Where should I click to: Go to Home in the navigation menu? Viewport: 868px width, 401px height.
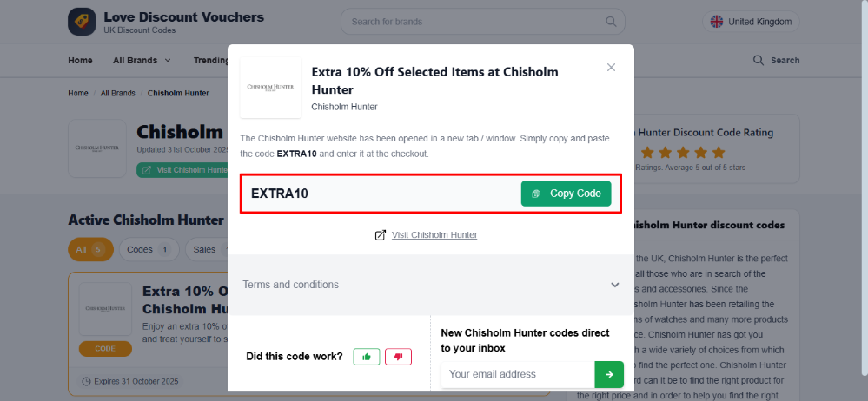[x=80, y=60]
